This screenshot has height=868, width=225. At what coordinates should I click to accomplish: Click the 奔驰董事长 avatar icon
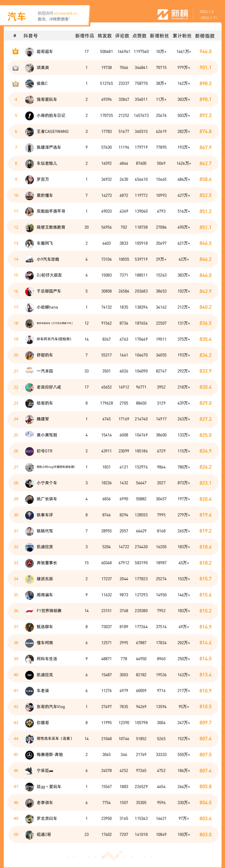tap(29, 563)
